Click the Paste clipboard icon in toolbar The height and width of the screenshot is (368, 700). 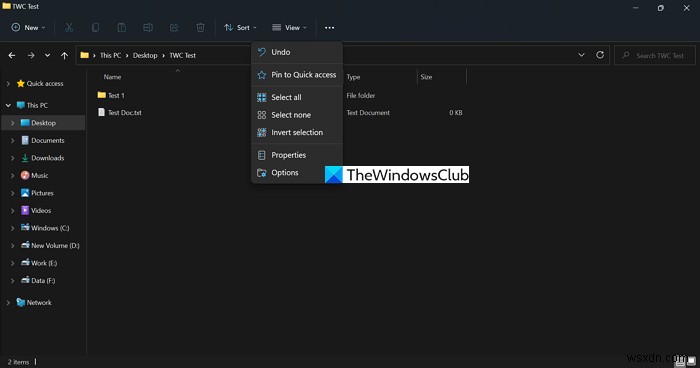coord(121,28)
